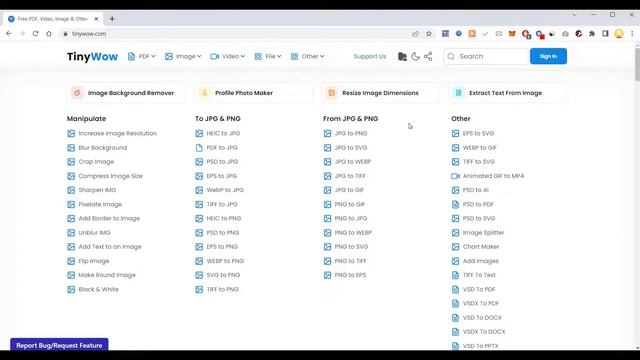The image size is (640, 360).
Task: Open PNG to EPS converter
Action: 350,275
